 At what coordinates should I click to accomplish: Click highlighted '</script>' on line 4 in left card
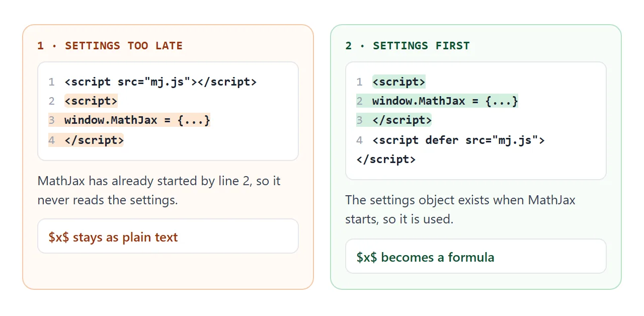coord(94,140)
